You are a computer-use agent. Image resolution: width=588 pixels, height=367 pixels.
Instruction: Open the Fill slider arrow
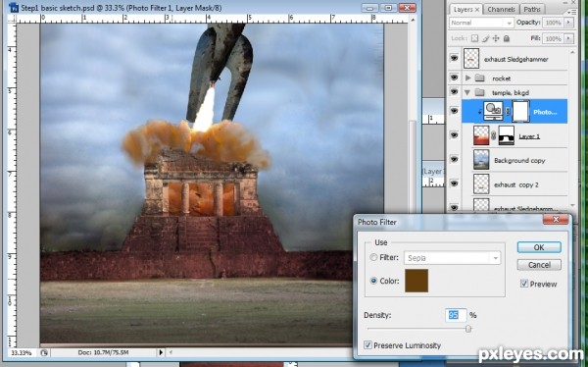coord(568,38)
